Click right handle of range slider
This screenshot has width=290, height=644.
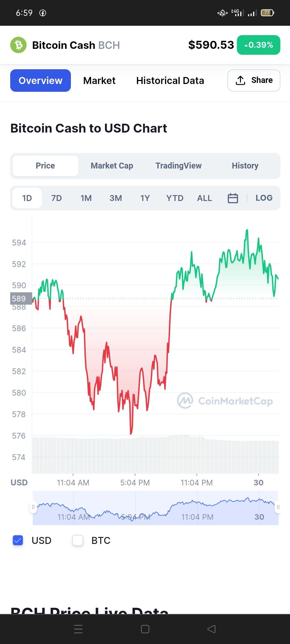point(278,507)
